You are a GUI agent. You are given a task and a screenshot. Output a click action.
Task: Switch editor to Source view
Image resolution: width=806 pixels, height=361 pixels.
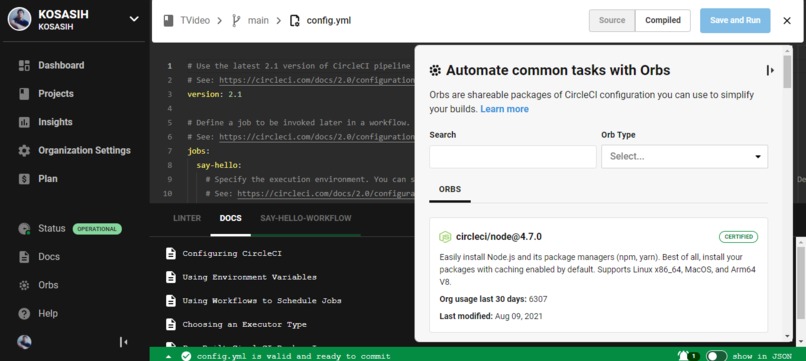pos(612,21)
